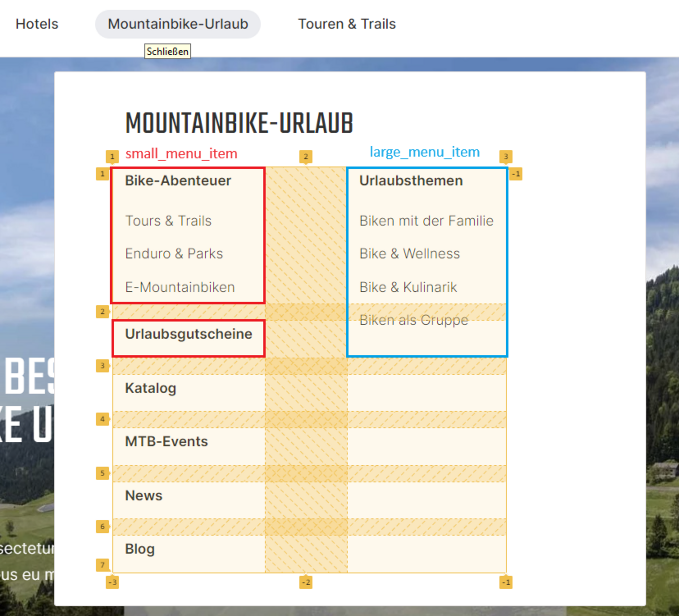Click the Bike-Abenteuer menu heading

point(178,181)
